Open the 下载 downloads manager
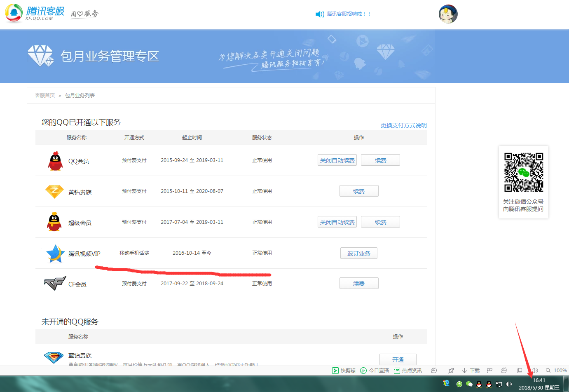569x392 pixels. click(471, 371)
